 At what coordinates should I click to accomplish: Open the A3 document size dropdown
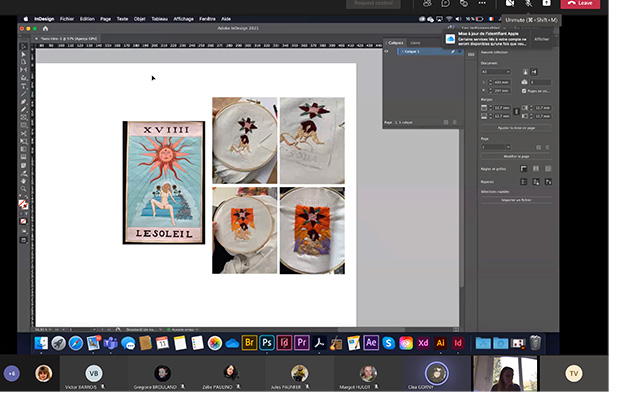click(x=496, y=72)
